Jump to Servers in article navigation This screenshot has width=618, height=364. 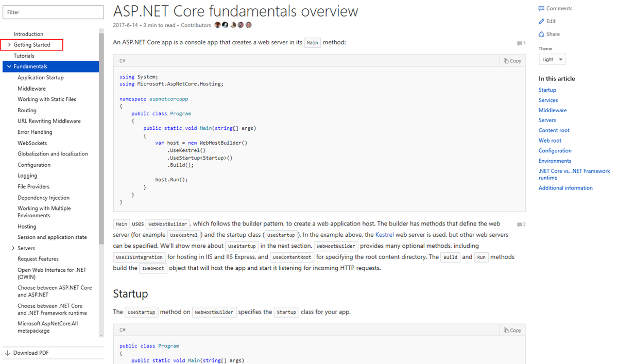547,120
